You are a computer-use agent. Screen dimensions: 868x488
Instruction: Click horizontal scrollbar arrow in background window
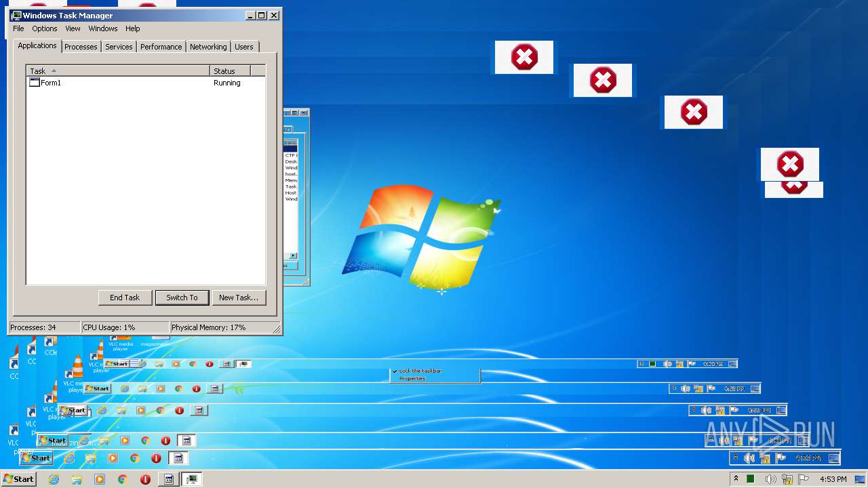point(294,256)
